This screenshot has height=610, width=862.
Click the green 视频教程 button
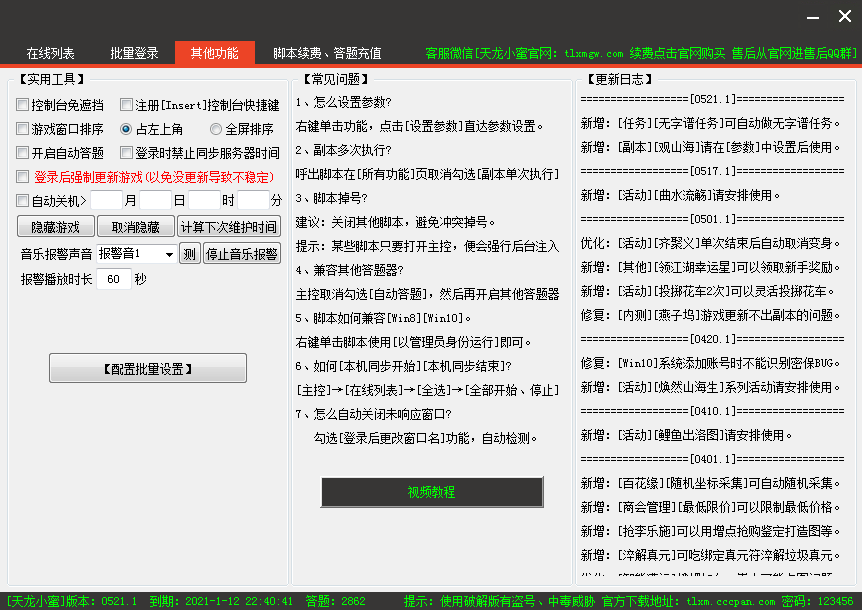pos(432,492)
